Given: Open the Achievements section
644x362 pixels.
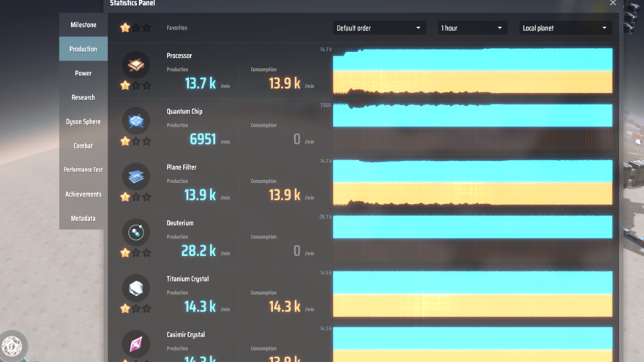Looking at the screenshot, I should click(83, 194).
